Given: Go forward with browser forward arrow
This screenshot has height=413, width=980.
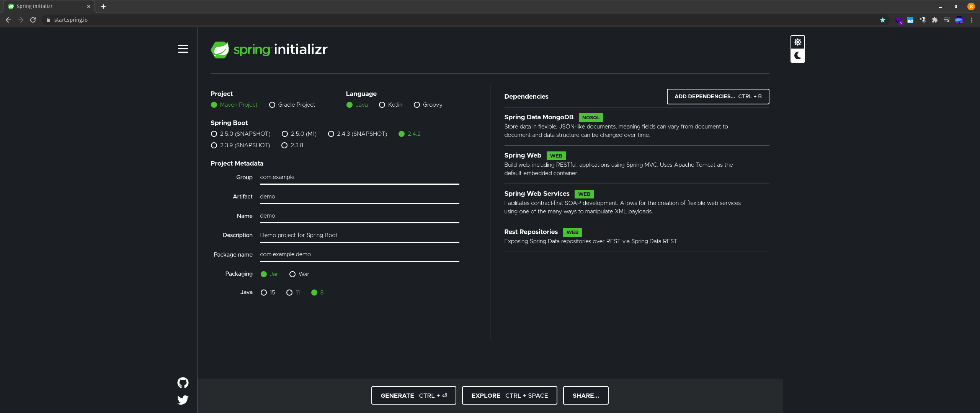Looking at the screenshot, I should point(21,20).
